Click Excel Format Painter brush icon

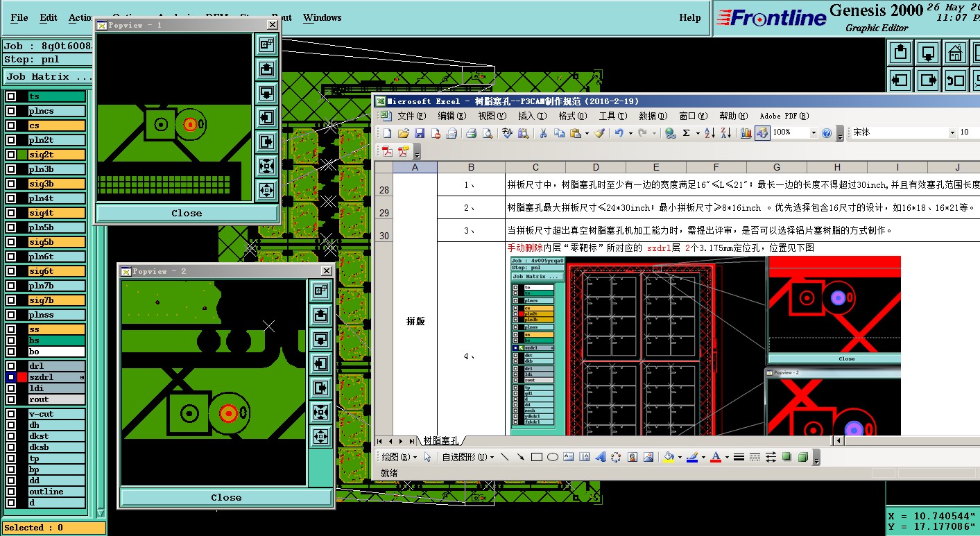tap(599, 133)
